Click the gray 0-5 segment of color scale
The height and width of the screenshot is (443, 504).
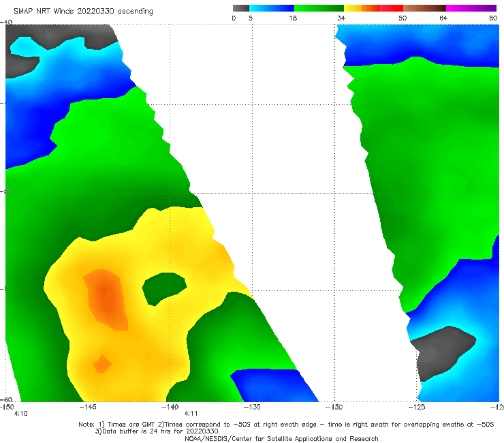pyautogui.click(x=241, y=8)
